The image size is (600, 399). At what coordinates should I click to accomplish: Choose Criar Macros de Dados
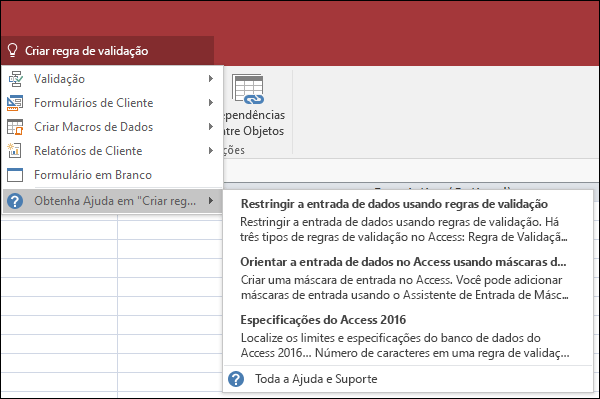point(112,127)
